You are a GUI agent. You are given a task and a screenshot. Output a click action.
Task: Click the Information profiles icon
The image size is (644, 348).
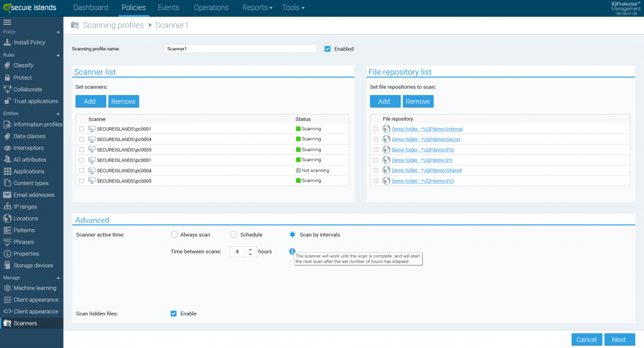7,125
